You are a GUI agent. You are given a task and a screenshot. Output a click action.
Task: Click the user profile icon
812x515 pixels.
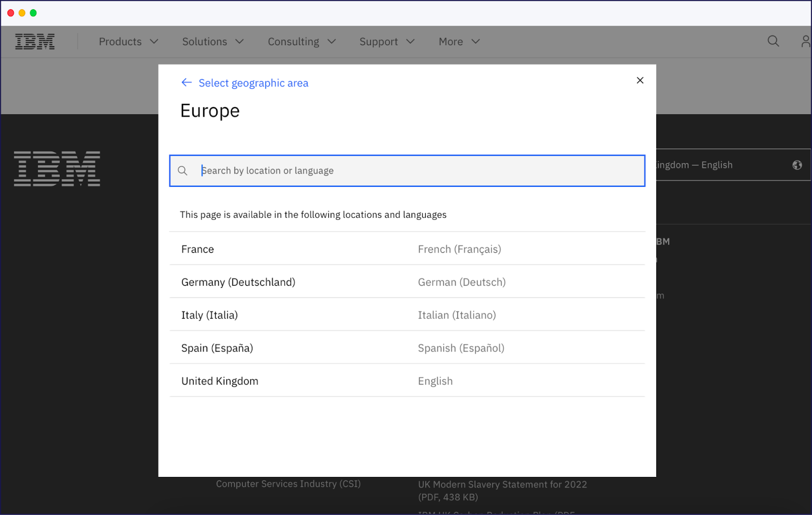[806, 41]
